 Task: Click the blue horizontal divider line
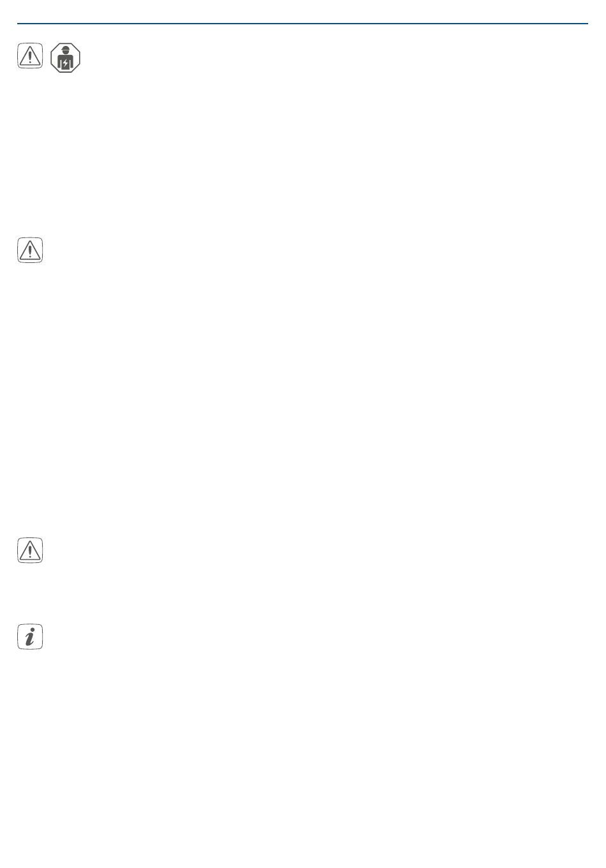302,24
